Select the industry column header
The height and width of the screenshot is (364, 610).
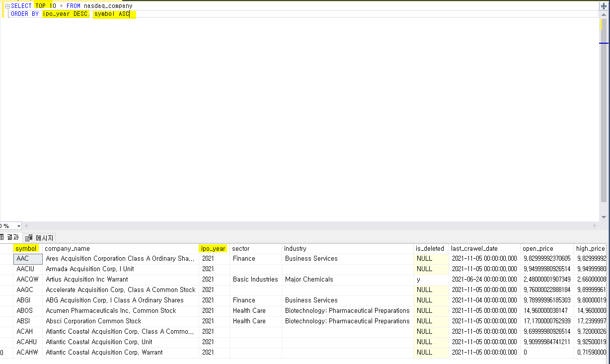click(x=348, y=248)
